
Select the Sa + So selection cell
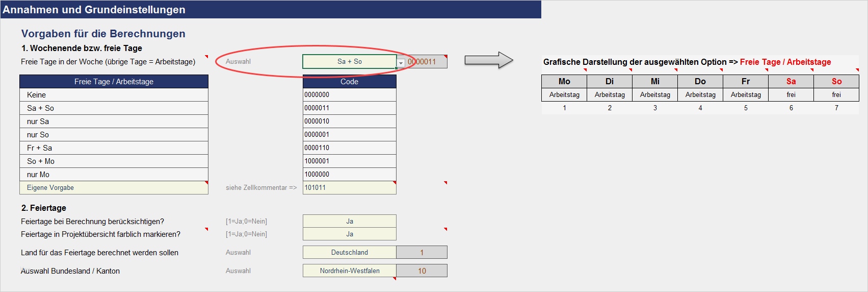349,62
